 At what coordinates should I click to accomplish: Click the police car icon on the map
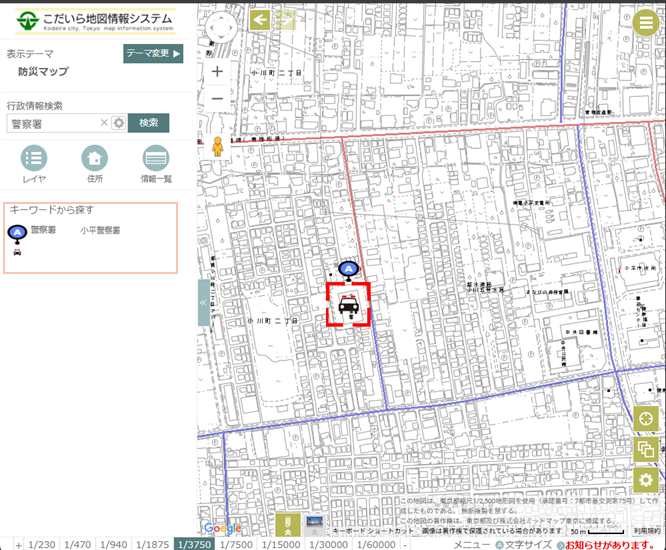(x=348, y=304)
